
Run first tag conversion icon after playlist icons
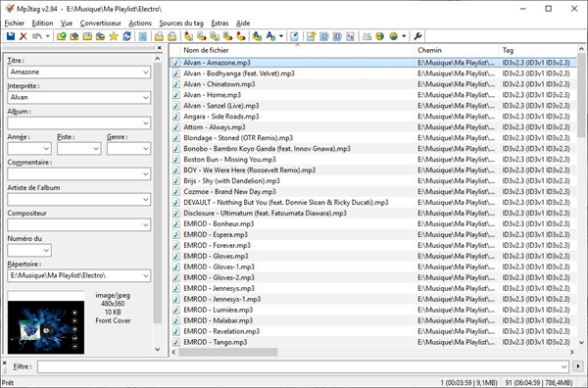pos(188,36)
